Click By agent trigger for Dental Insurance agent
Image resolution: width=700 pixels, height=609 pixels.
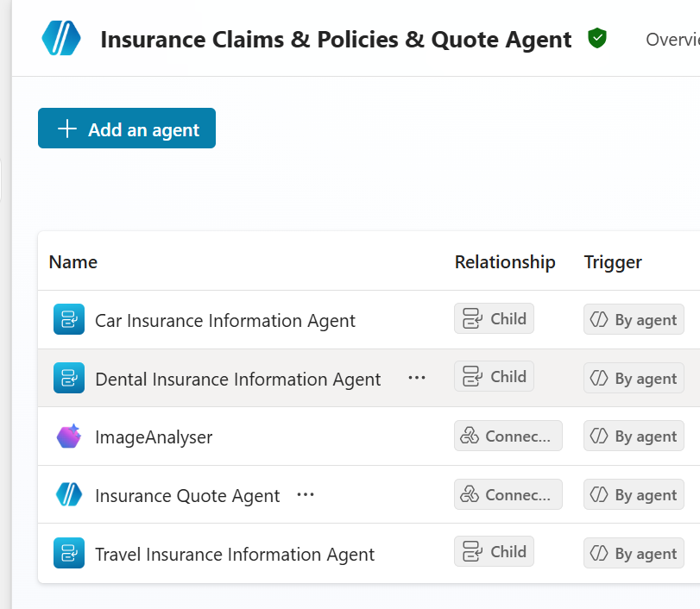click(x=634, y=378)
